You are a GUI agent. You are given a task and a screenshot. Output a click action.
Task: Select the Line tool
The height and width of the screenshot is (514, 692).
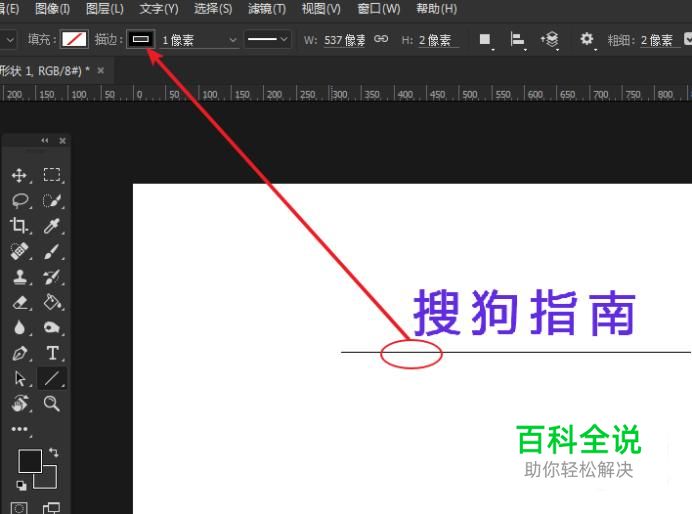(x=52, y=379)
